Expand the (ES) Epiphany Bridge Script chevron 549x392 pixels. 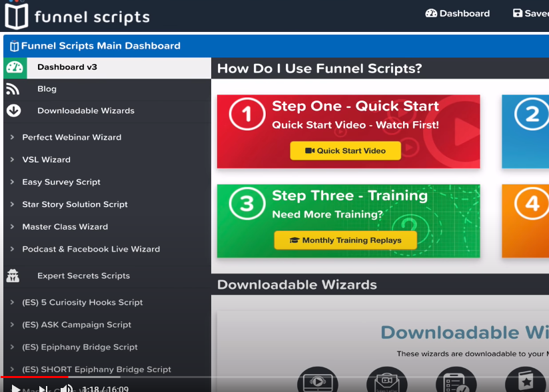tap(12, 347)
